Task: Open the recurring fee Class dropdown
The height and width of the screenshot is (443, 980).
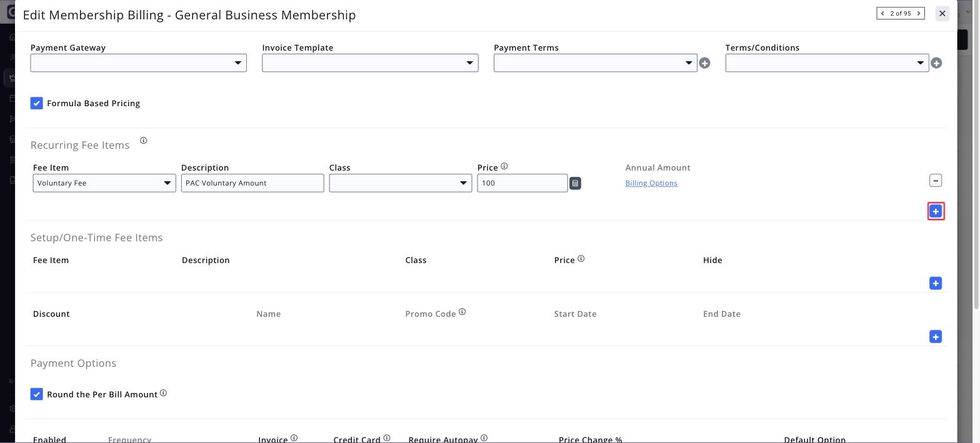Action: [401, 183]
